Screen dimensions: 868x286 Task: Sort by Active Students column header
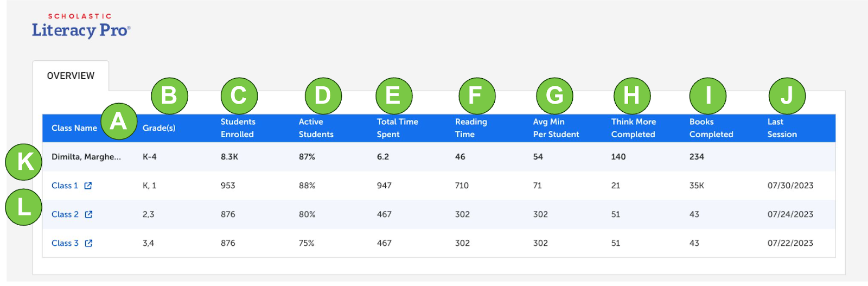point(316,128)
